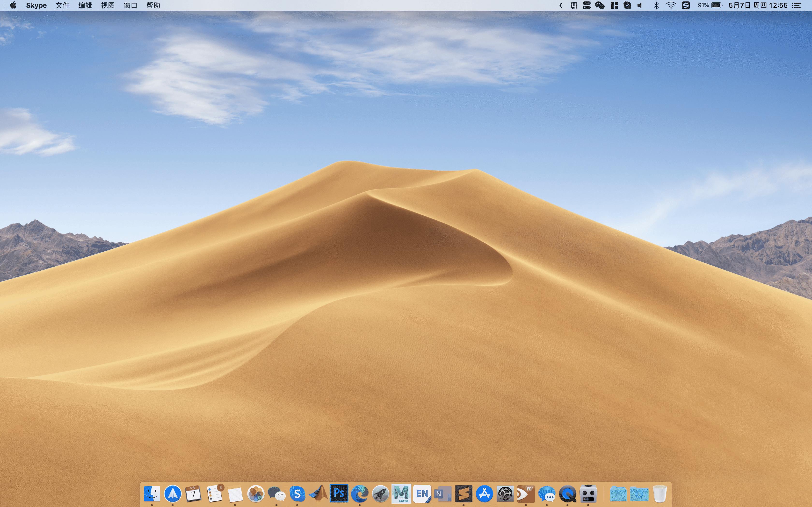Viewport: 812px width, 507px height.
Task: Open Microsoft Edge from the Dock
Action: tap(359, 493)
